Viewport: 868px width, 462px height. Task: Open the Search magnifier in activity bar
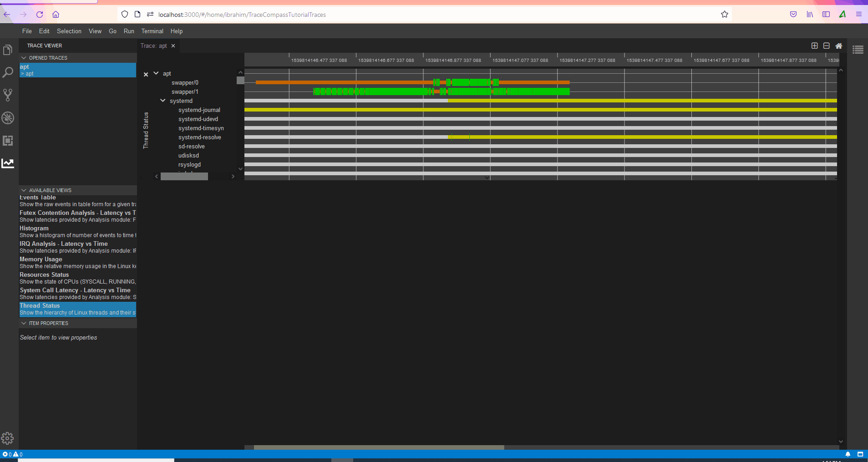(x=8, y=72)
